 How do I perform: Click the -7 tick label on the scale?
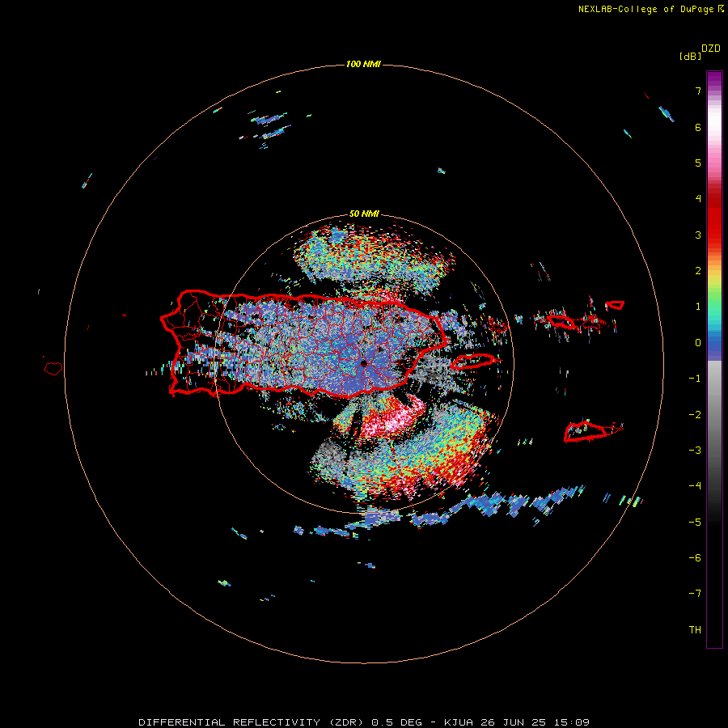pyautogui.click(x=695, y=594)
